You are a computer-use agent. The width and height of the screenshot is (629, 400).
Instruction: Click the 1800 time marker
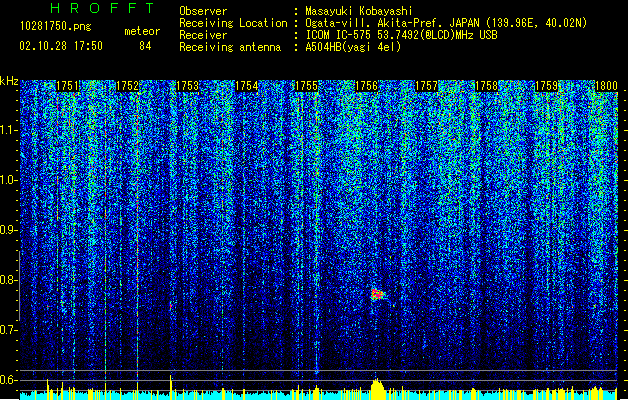[x=606, y=86]
